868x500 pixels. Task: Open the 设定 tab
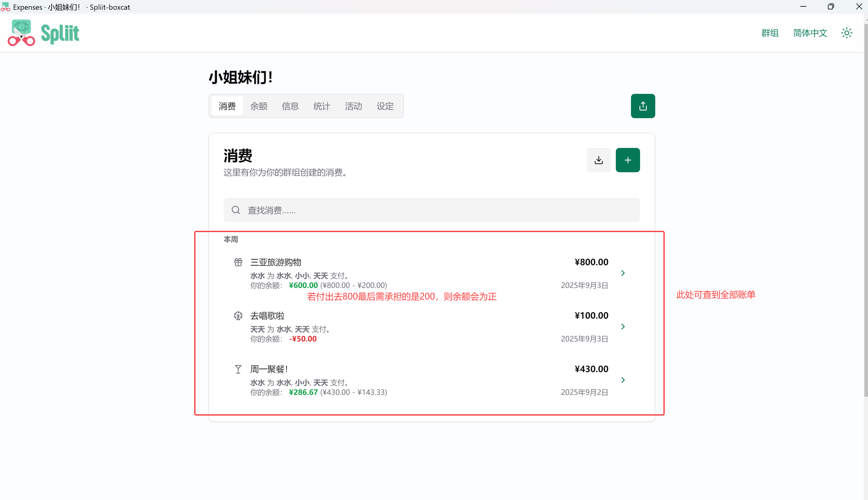(x=385, y=106)
